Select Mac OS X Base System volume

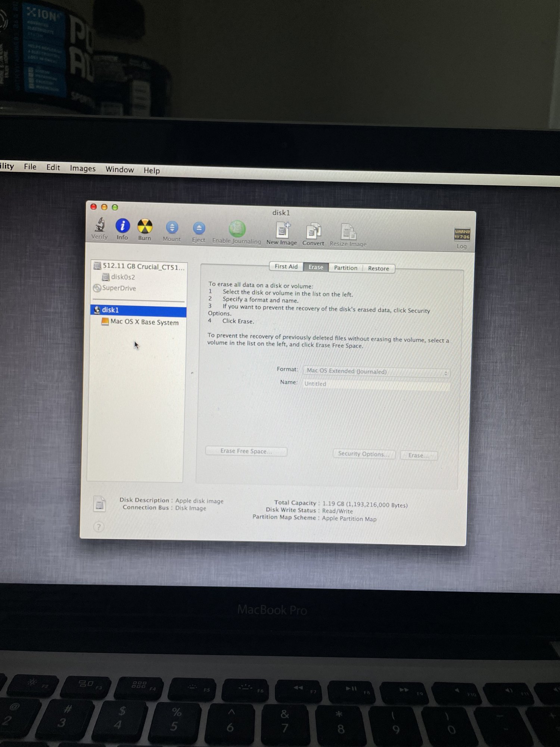140,322
